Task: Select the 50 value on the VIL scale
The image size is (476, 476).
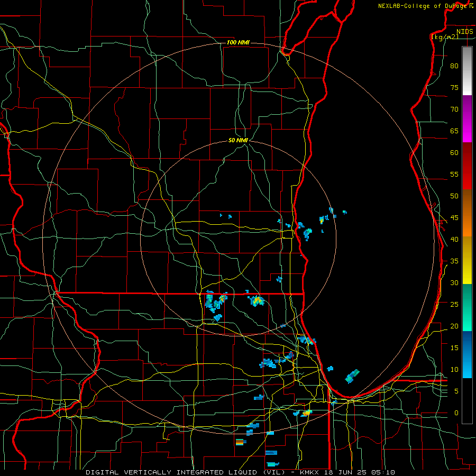Action: point(454,196)
